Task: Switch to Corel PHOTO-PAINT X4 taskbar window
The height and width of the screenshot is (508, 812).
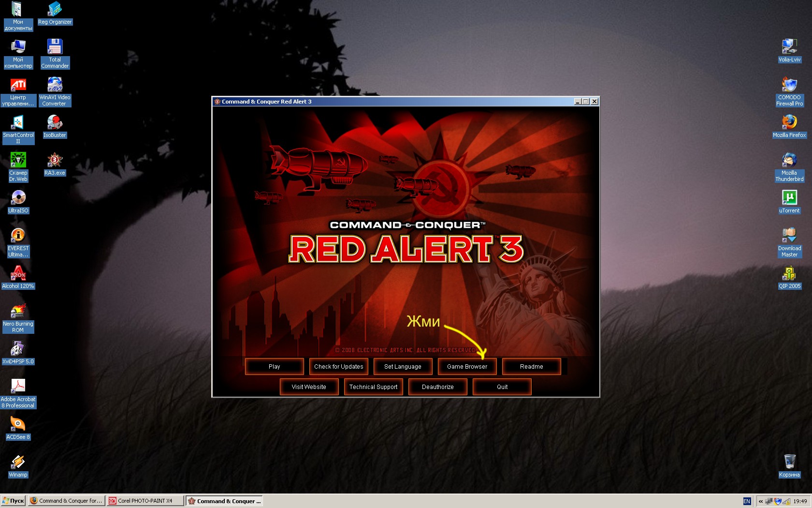Action: click(145, 501)
